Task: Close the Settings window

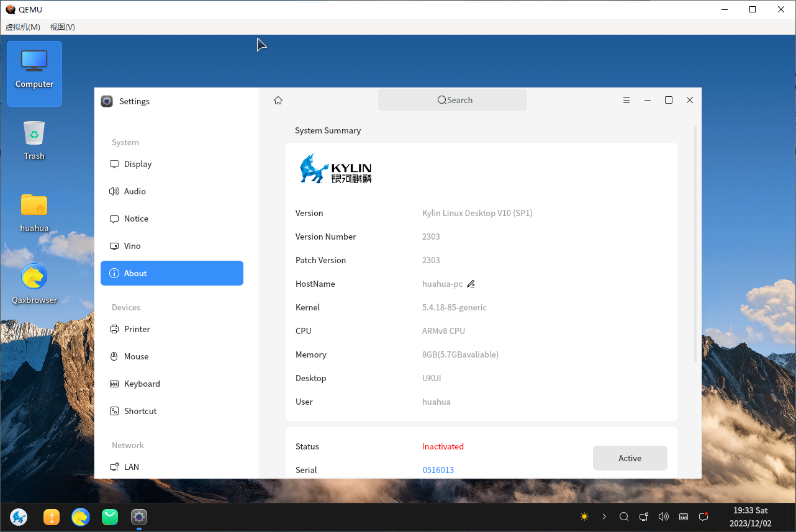Action: [x=690, y=101]
